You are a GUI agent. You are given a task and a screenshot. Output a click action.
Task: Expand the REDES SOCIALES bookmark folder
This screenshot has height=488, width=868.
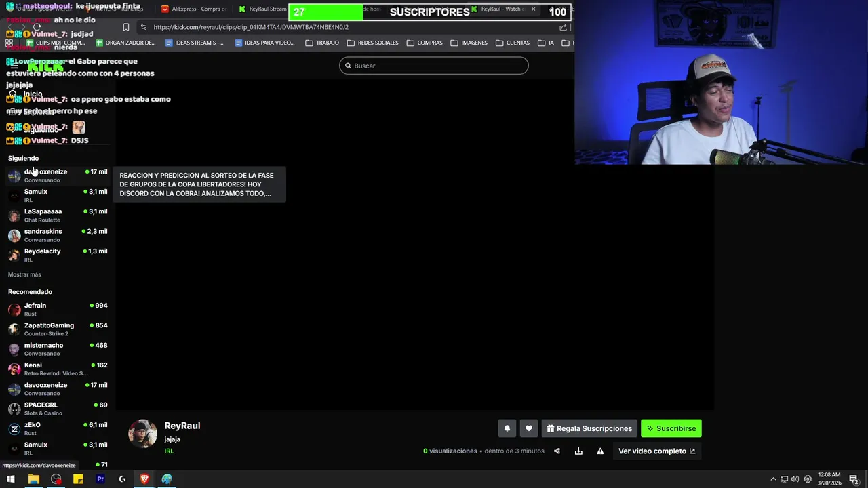point(372,43)
